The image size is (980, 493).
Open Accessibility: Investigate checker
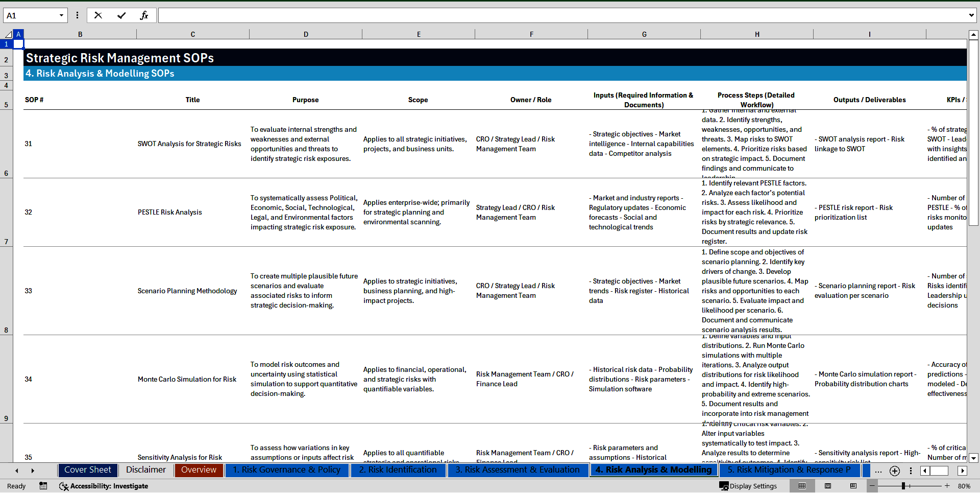pos(104,486)
